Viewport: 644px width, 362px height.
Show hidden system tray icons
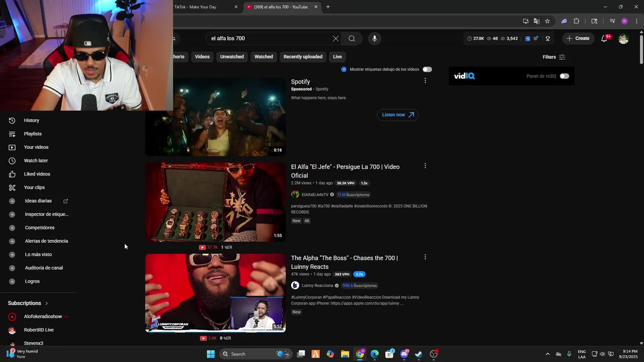(x=547, y=354)
